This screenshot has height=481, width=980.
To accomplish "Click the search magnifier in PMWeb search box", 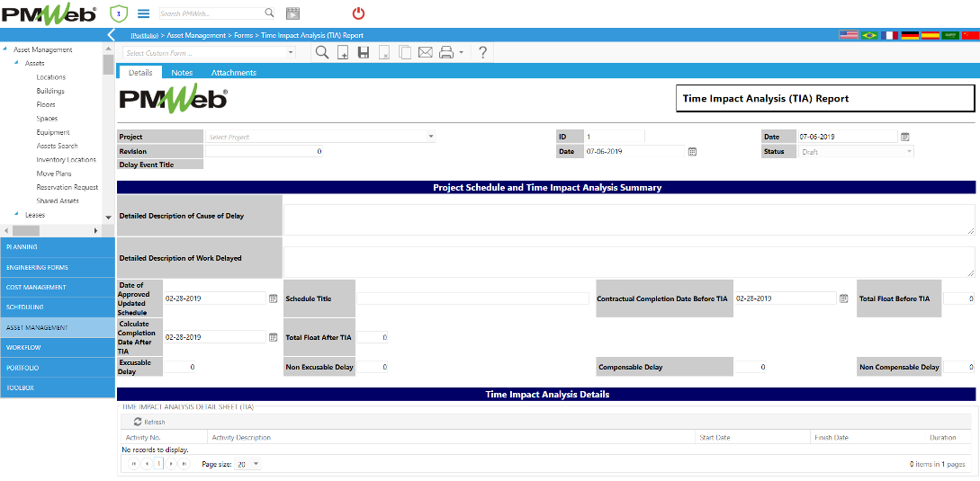I will (x=269, y=13).
